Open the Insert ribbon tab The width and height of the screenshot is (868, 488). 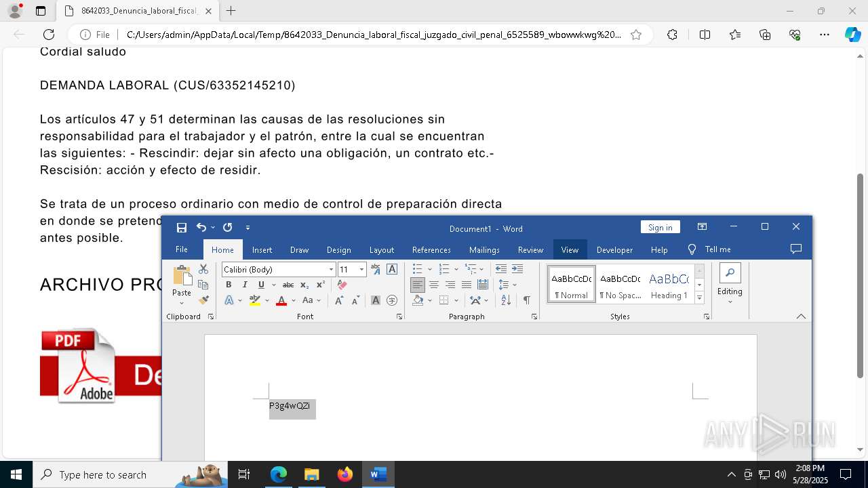(262, 249)
